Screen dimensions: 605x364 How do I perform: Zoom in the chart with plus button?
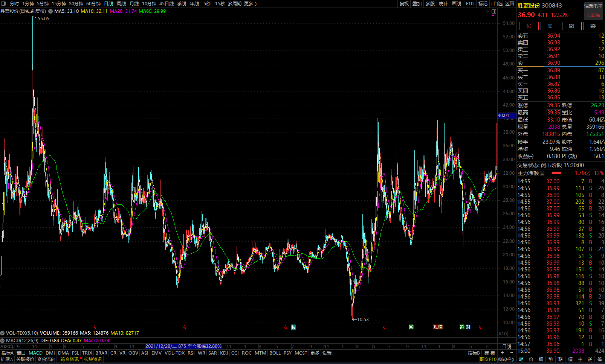(502, 353)
